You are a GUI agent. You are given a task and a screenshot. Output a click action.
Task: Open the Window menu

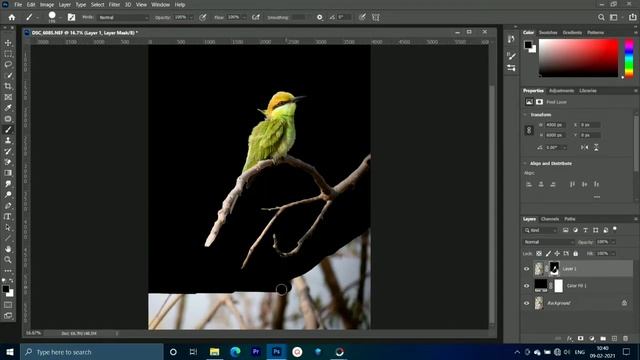point(160,4)
